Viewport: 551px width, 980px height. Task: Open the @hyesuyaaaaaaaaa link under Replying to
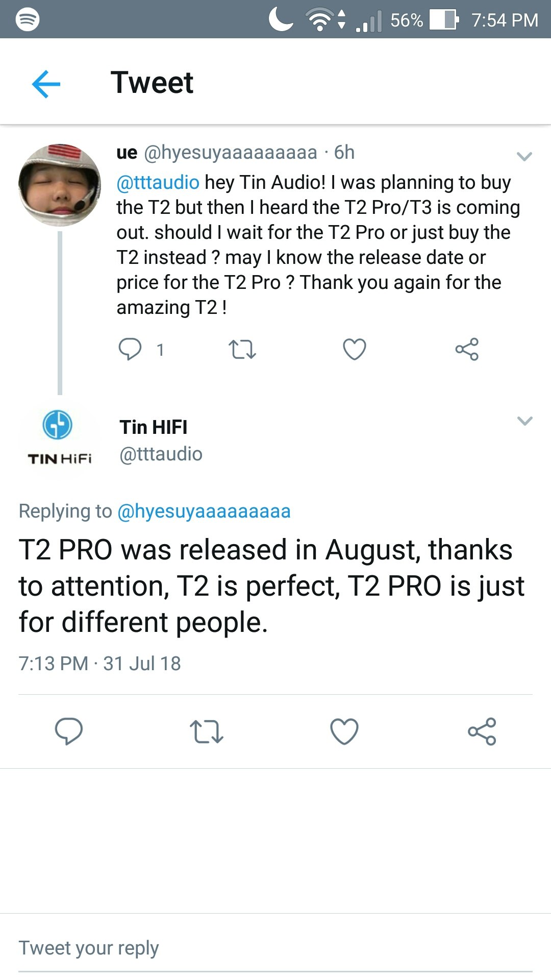click(x=204, y=511)
